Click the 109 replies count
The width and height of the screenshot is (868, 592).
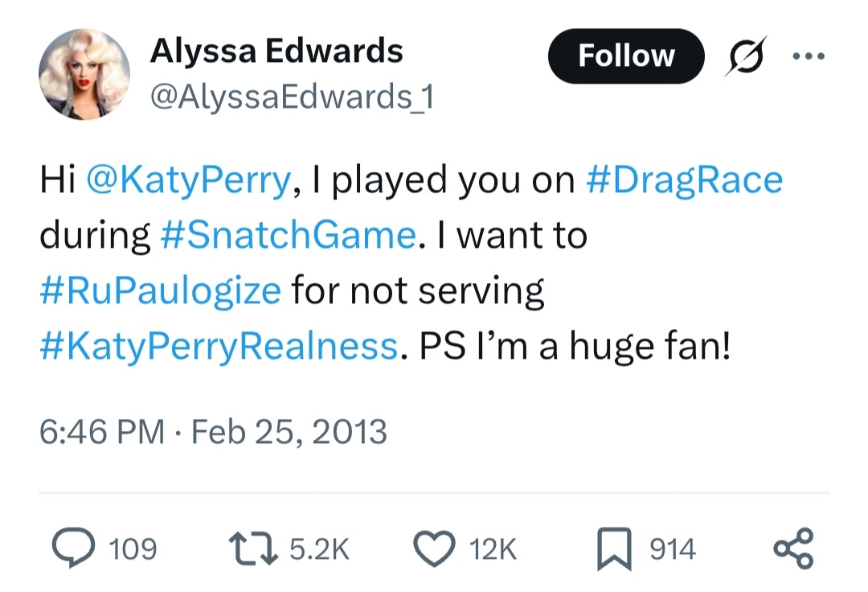(133, 549)
